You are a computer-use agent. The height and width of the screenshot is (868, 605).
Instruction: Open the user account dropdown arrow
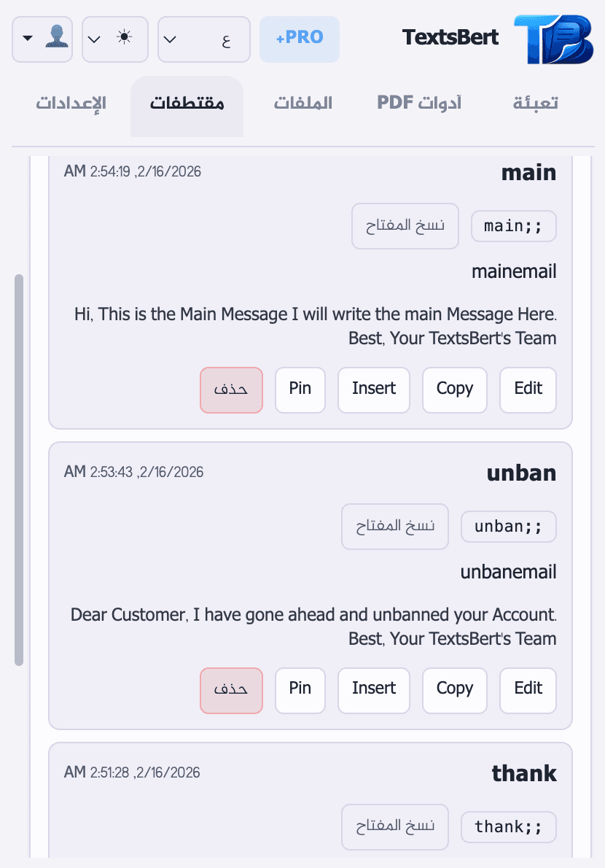tap(28, 38)
